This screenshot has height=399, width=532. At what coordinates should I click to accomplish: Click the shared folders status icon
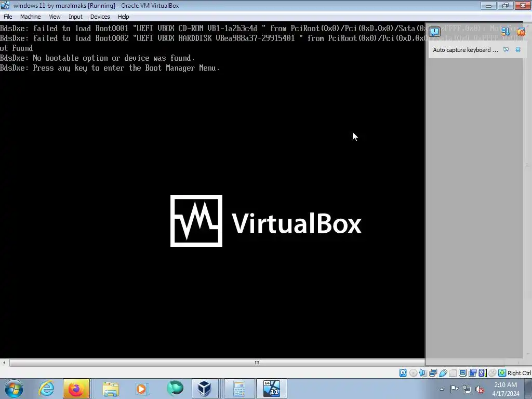coord(453,373)
